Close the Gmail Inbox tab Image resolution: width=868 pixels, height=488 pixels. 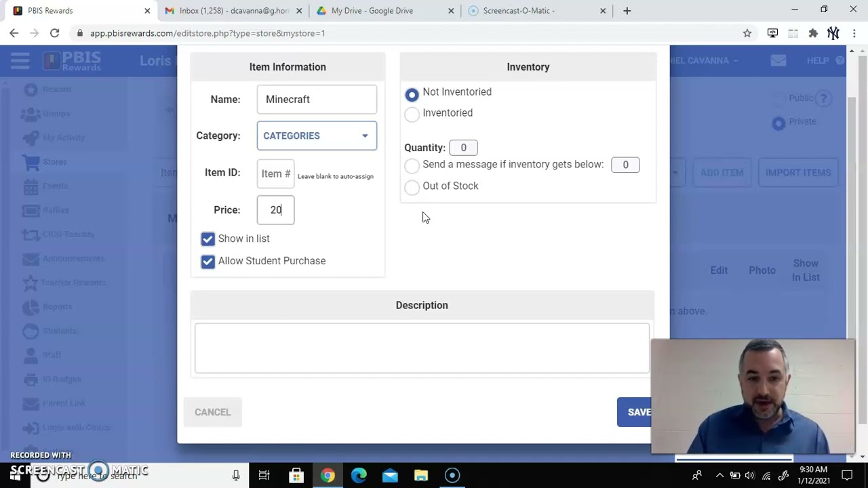click(299, 11)
